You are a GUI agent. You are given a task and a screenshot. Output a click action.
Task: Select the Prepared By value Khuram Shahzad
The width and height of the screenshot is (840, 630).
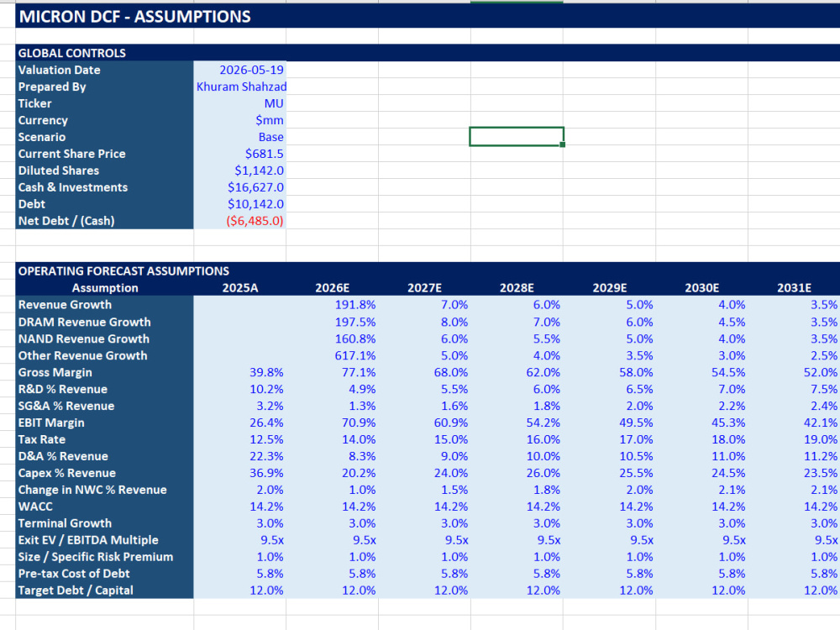pyautogui.click(x=241, y=87)
